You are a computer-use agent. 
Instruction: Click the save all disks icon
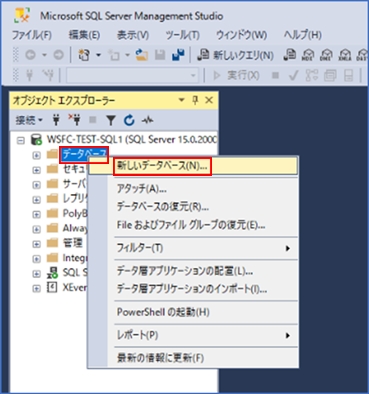pyautogui.click(x=178, y=55)
